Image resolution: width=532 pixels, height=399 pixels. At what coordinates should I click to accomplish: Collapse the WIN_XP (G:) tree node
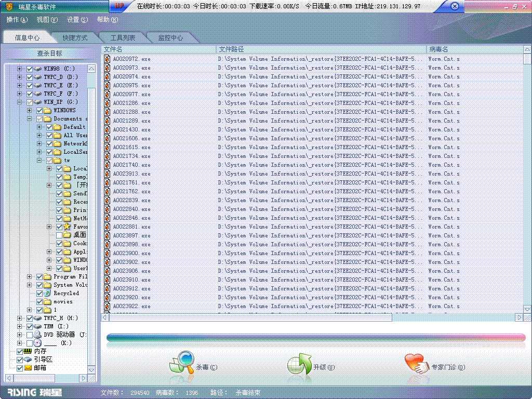(x=19, y=102)
